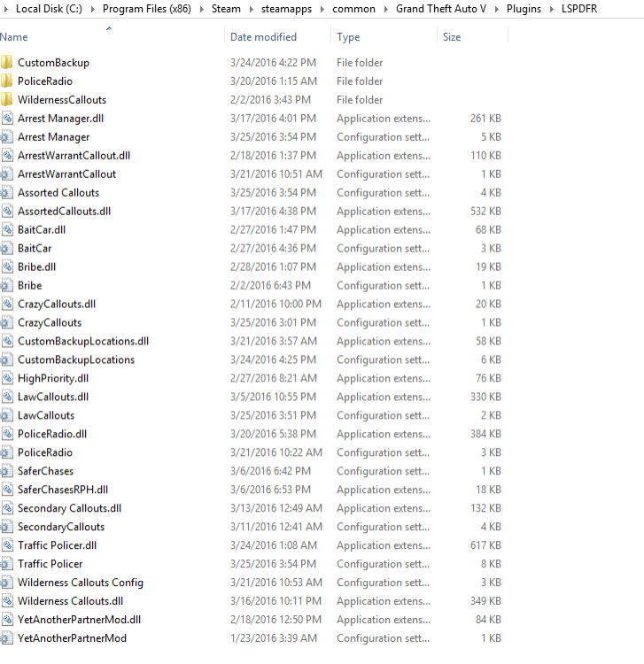644x664 pixels.
Task: Select the PoliceRadio folder icon
Action: click(6, 81)
